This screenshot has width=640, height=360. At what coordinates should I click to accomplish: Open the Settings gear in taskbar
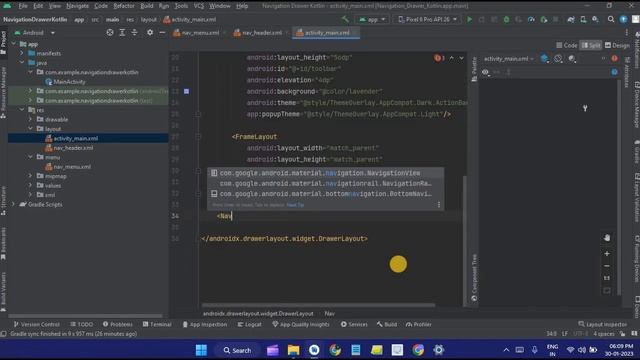438,350
